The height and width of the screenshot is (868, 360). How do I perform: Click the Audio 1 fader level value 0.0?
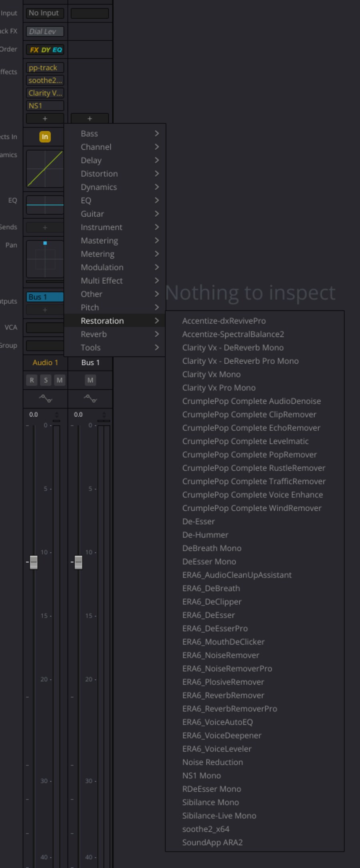point(34,415)
